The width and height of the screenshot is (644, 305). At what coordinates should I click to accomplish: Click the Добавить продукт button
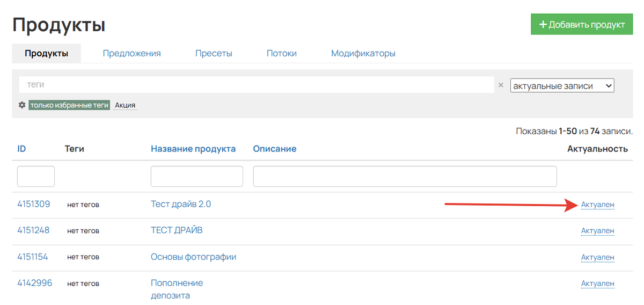pyautogui.click(x=582, y=25)
